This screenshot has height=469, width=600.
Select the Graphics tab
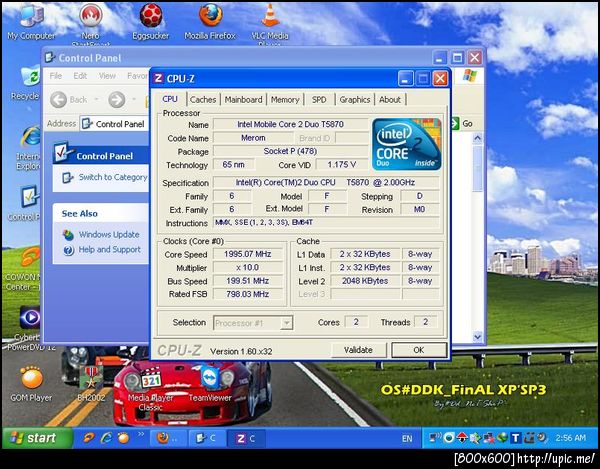tap(354, 100)
